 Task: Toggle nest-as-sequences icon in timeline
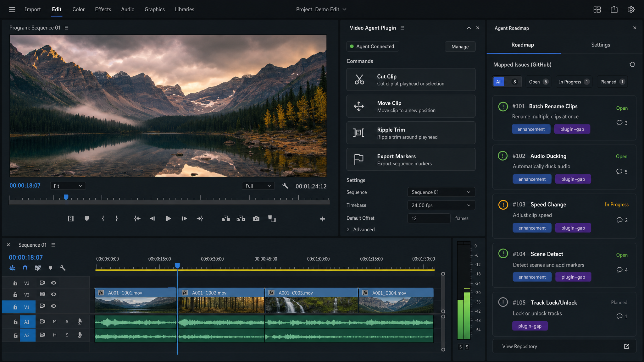tap(12, 268)
